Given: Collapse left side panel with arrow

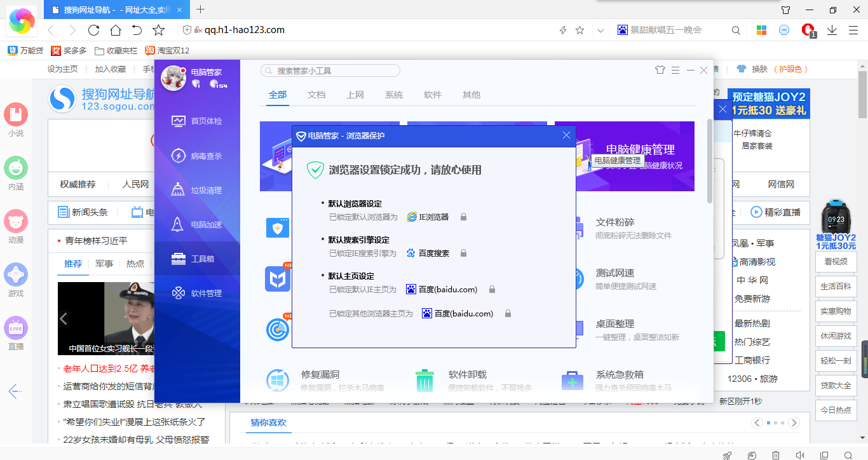Looking at the screenshot, I should pos(15,391).
